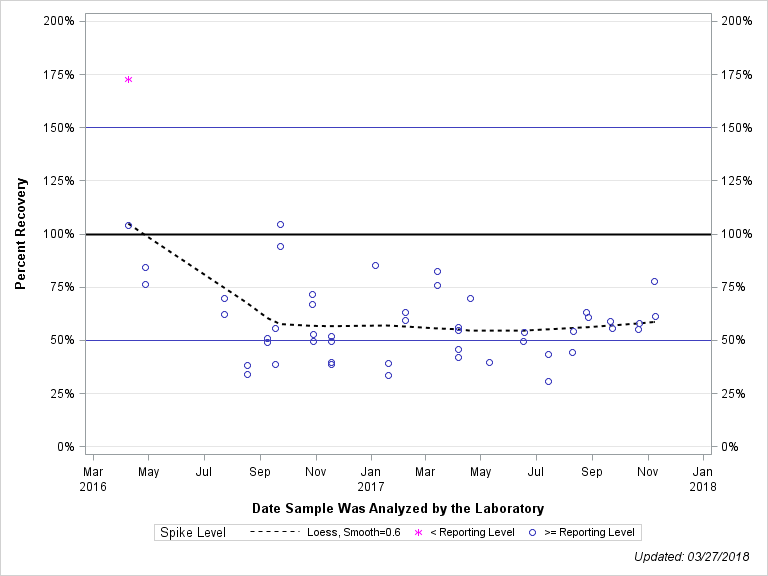Click the left axis '100%' label
This screenshot has width=768, height=576.
pyautogui.click(x=59, y=234)
